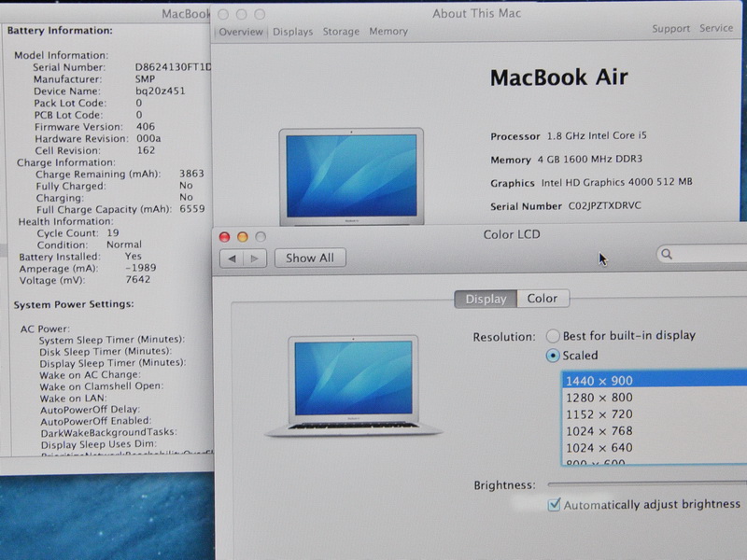Open the Service link in About This Mac
This screenshot has height=560, width=747.
pos(716,28)
